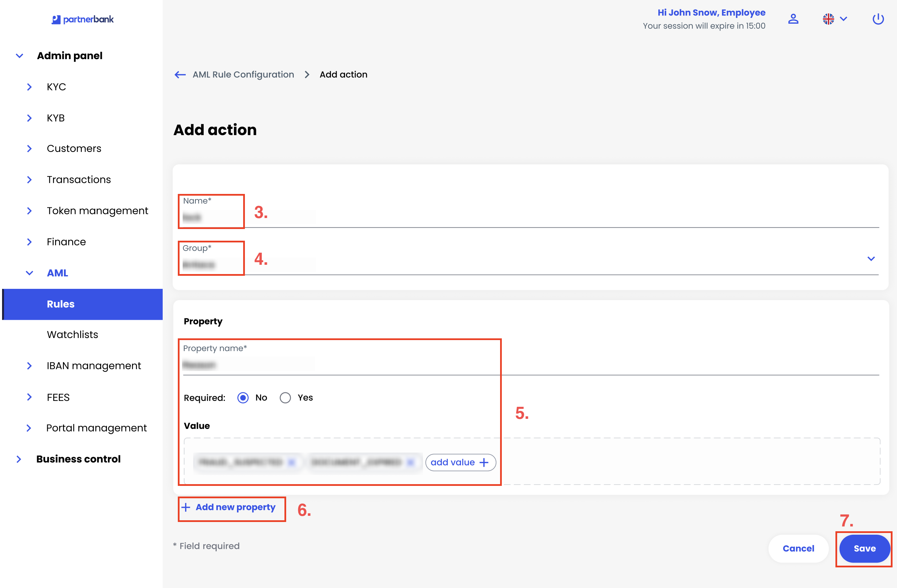Open the Group dropdown arrow
897x588 pixels.
pos(871,259)
